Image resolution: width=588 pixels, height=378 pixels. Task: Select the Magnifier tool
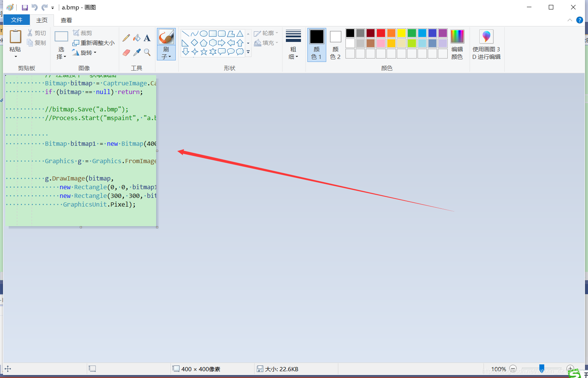[147, 52]
